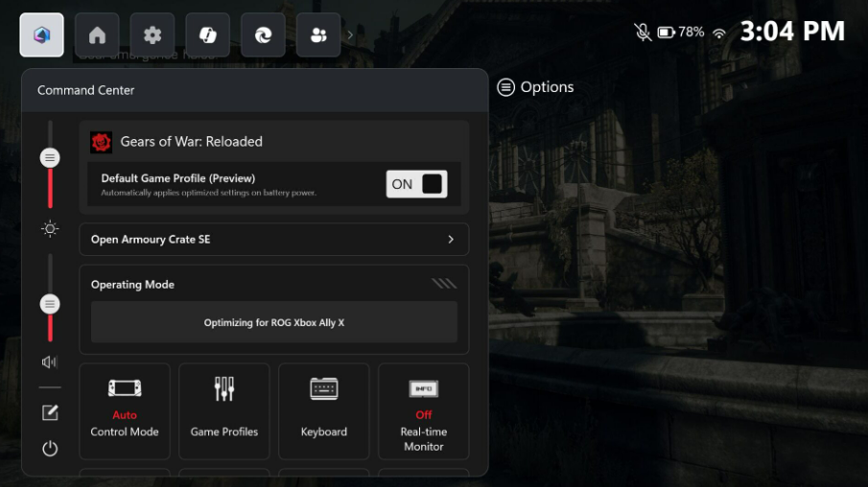Open the Home tab in top bar

pyautogui.click(x=97, y=35)
